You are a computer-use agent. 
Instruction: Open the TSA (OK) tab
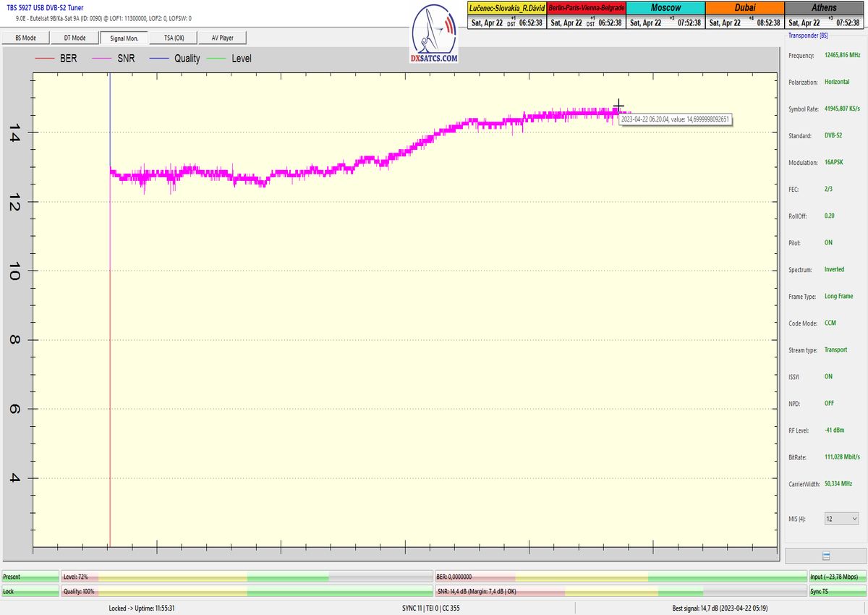174,38
